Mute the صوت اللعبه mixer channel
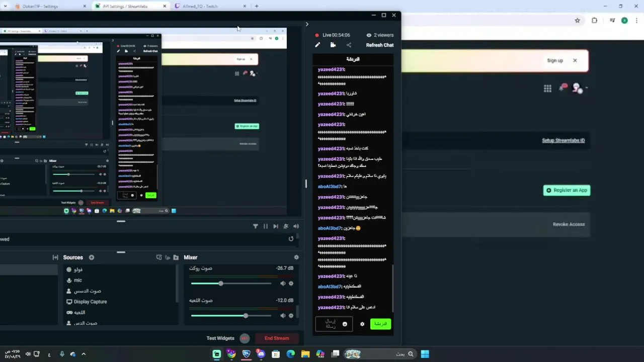 point(283,316)
